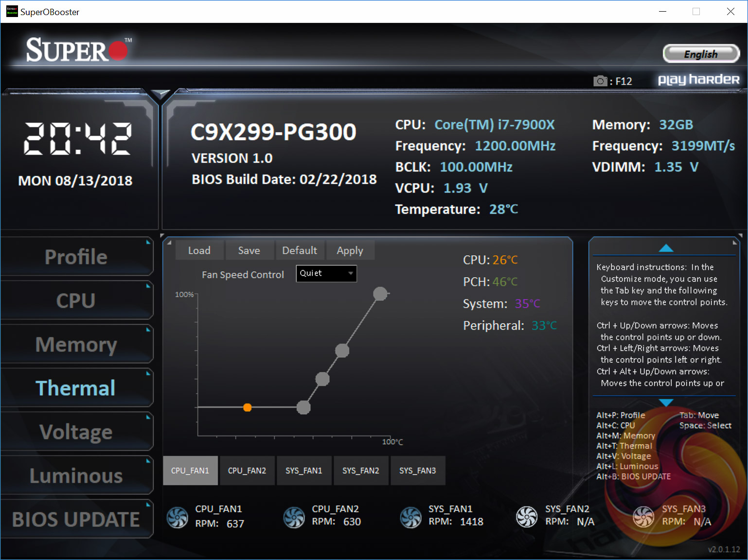Viewport: 748px width, 560px height.
Task: Select the orange current-temperature point on fan curve
Action: (248, 407)
